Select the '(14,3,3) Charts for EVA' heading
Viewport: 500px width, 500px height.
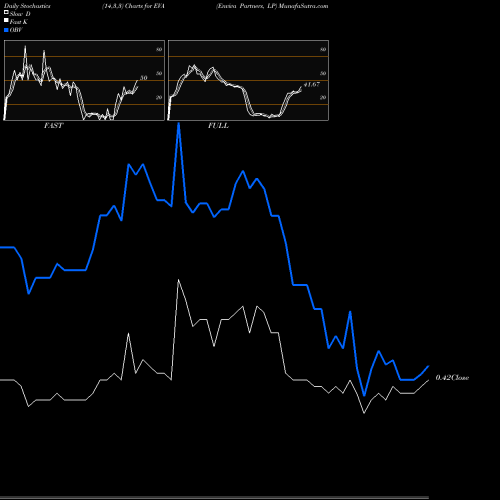[133, 6]
